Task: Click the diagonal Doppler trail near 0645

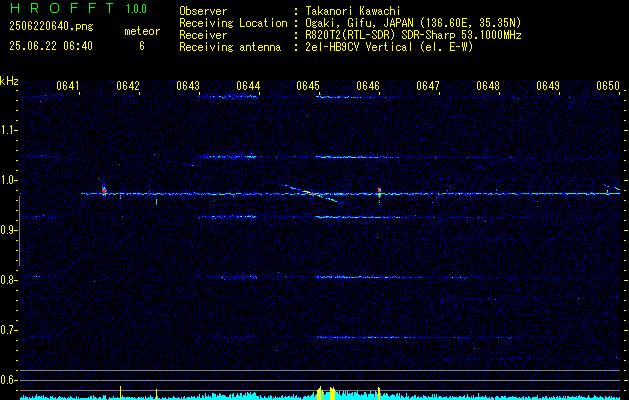Action: (x=312, y=193)
